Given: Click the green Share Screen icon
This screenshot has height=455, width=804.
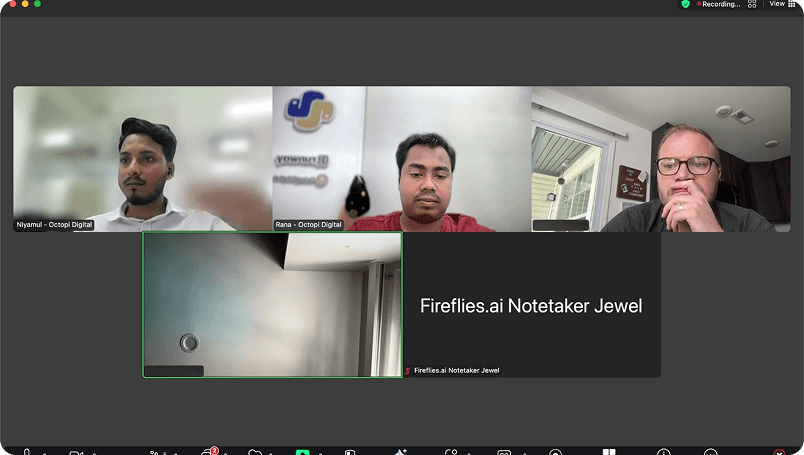Looking at the screenshot, I should click(x=302, y=452).
